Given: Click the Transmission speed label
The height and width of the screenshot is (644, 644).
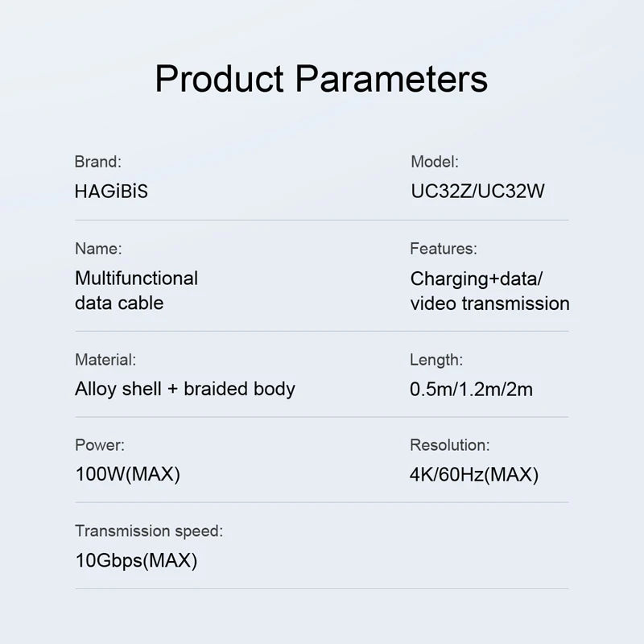Looking at the screenshot, I should tap(149, 530).
